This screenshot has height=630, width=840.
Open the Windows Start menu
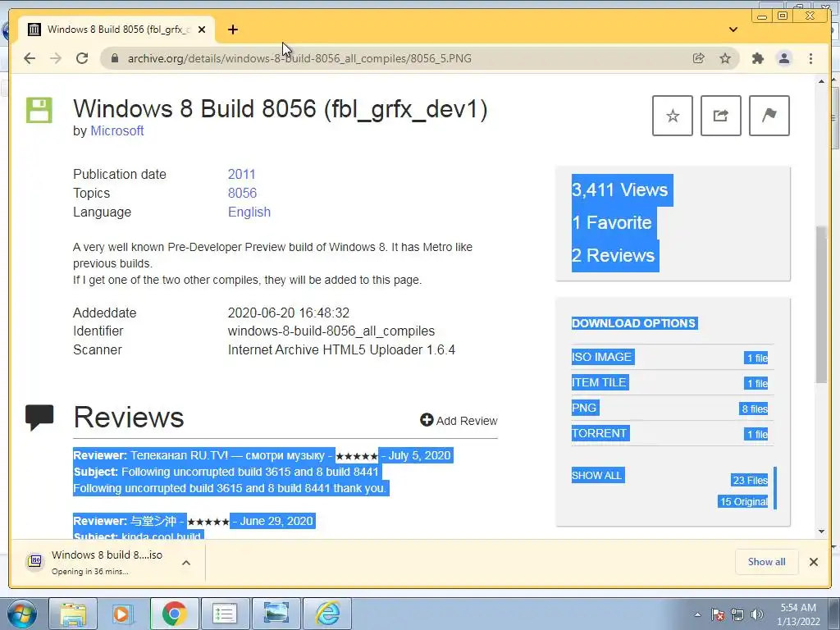click(22, 614)
